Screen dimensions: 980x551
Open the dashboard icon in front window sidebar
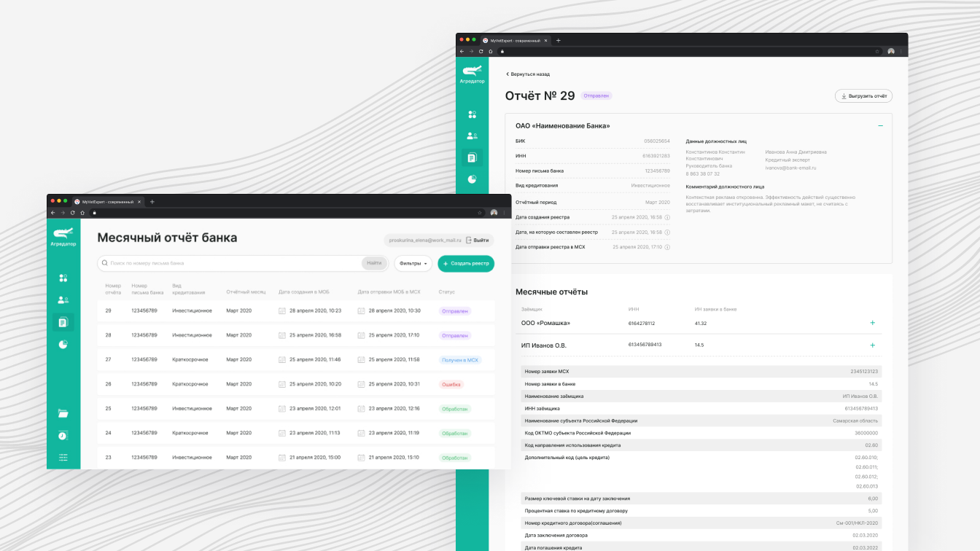[x=63, y=278]
